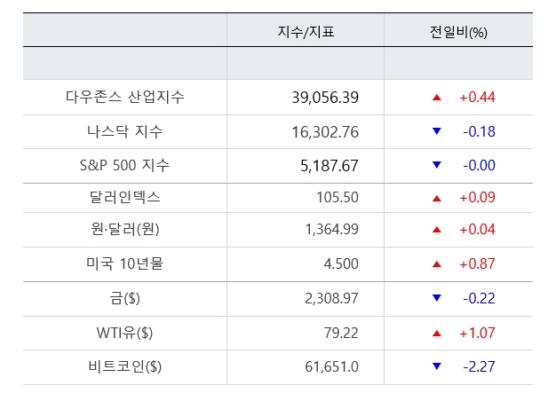
Task: Open the 나스닥 지수 row label
Action: pyautogui.click(x=125, y=132)
